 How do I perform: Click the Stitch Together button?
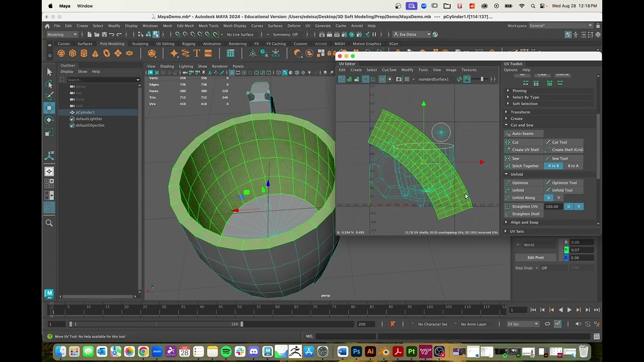523,166
